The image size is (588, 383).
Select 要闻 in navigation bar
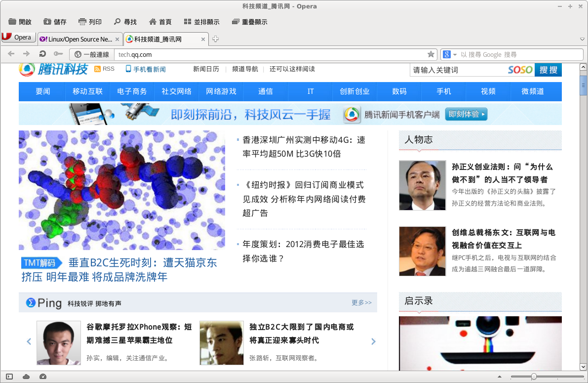(43, 91)
